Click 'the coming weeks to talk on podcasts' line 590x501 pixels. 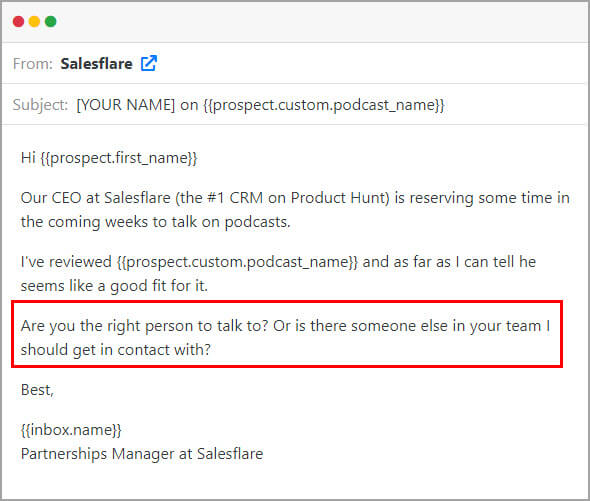coord(155,222)
